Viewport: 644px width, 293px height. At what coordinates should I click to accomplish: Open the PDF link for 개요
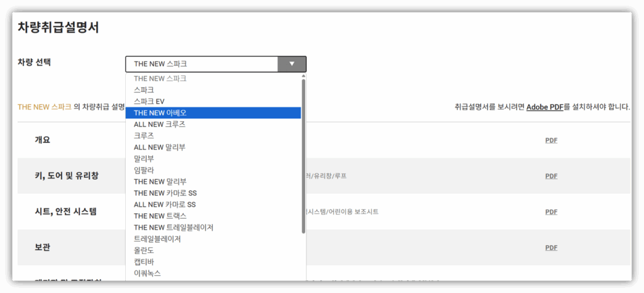pos(551,140)
